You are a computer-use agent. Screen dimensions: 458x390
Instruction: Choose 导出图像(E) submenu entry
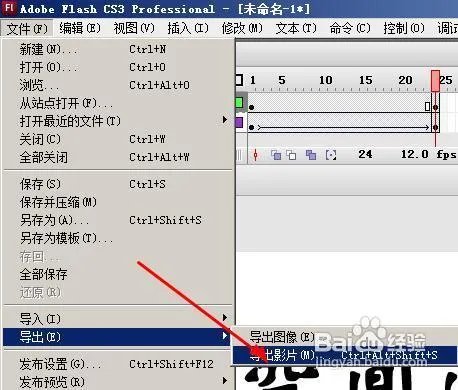point(345,337)
